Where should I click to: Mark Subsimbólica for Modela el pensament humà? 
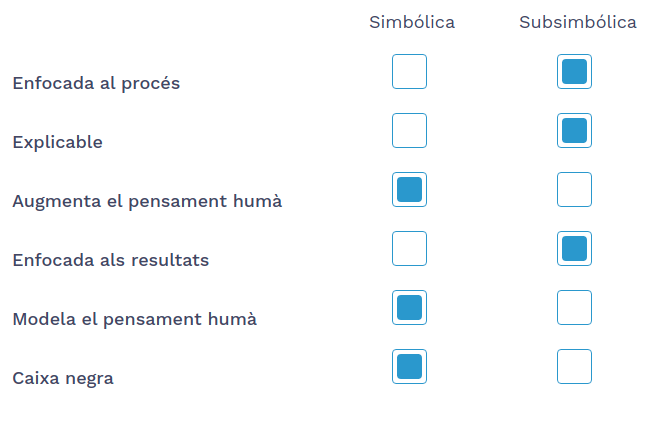pos(574,308)
